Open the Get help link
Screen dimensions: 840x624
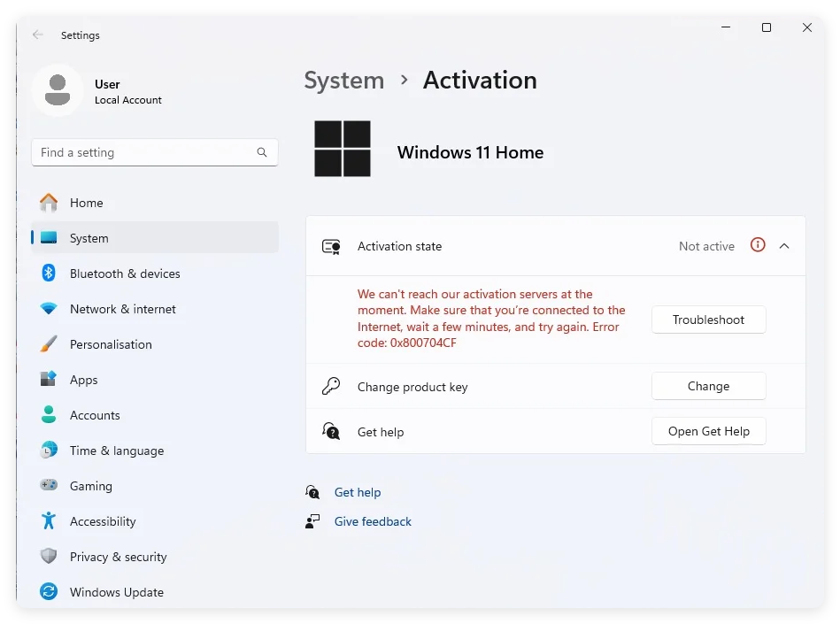click(x=358, y=492)
